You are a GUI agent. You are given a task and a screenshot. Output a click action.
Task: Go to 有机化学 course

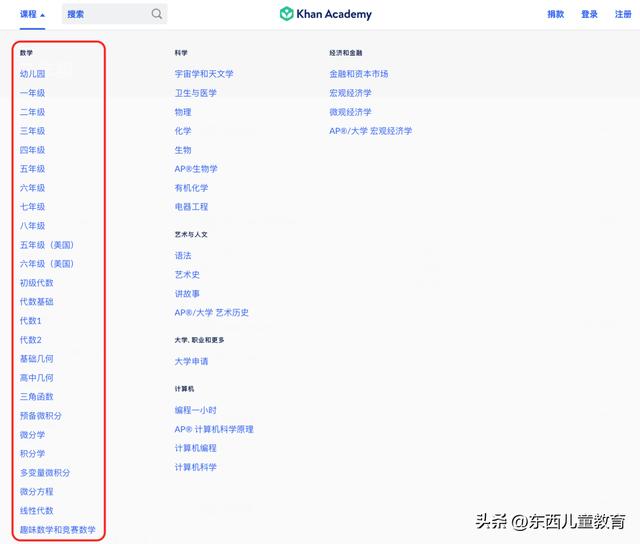191,188
